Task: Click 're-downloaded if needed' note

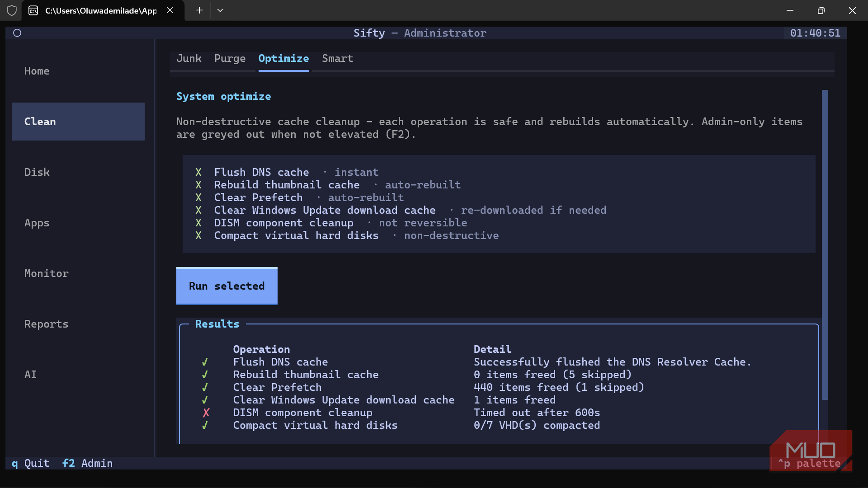Action: [x=533, y=210]
